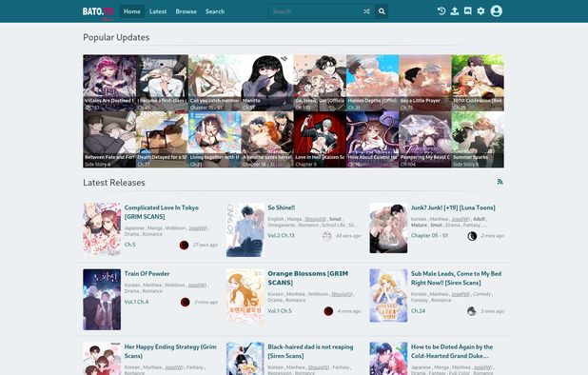588x375 pixels.
Task: Click uploader avatar beside 43 secs ago
Action: coord(327,236)
